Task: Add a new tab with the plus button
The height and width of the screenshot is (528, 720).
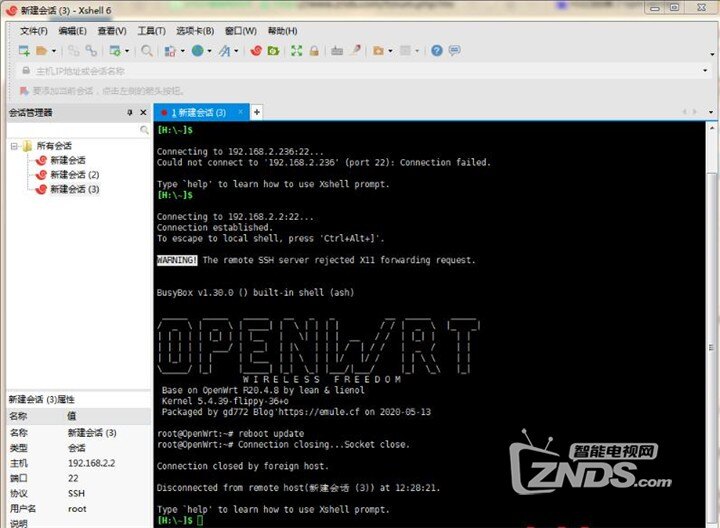Action: (257, 112)
